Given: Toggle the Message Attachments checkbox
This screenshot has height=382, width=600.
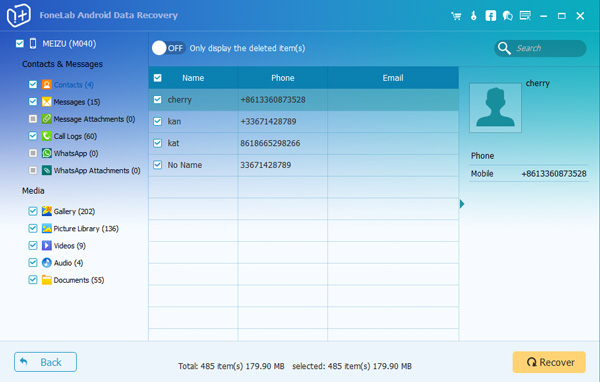Looking at the screenshot, I should [33, 119].
